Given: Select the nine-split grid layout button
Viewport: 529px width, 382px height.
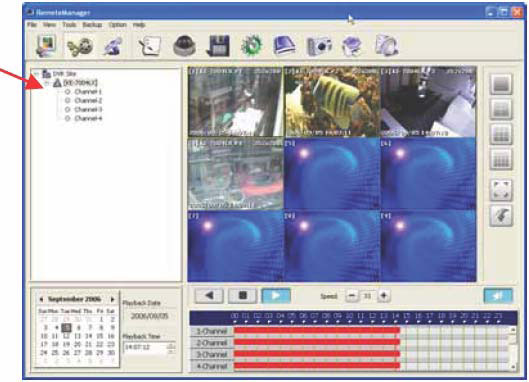Looking at the screenshot, I should point(501,134).
